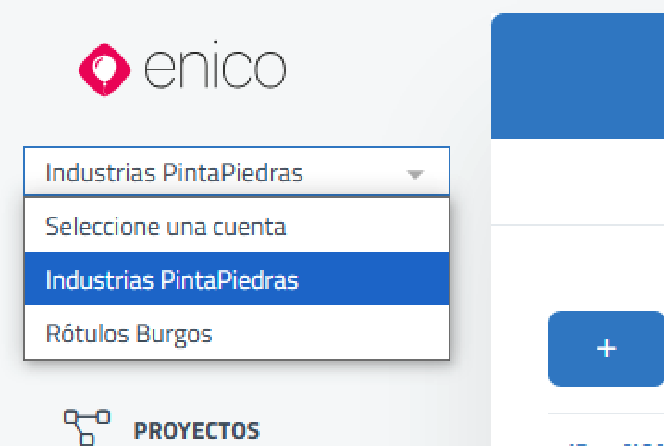This screenshot has width=664, height=446.
Task: Select "Seleccione una cuenta" option
Action: [166, 226]
